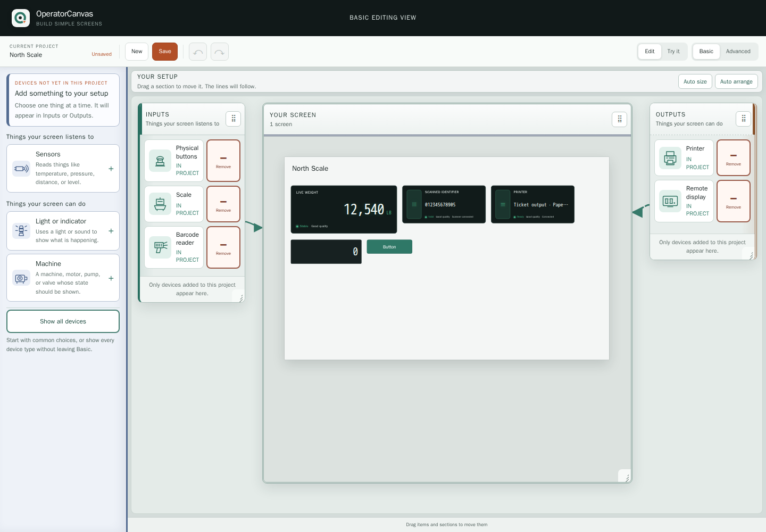Select the Printer ticket output widget
766x532 pixels.
532,204
